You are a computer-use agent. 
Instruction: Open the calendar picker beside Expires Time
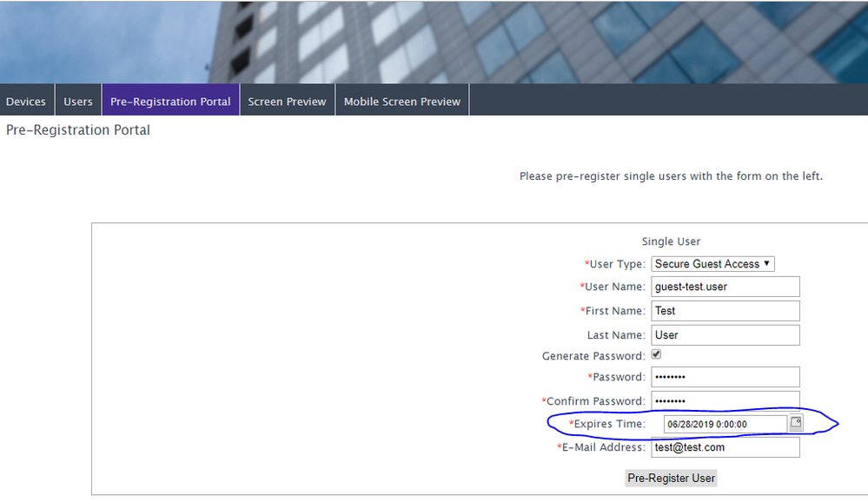point(795,423)
